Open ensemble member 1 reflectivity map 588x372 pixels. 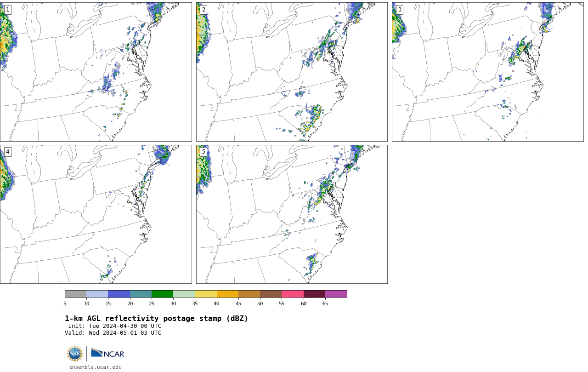click(96, 72)
